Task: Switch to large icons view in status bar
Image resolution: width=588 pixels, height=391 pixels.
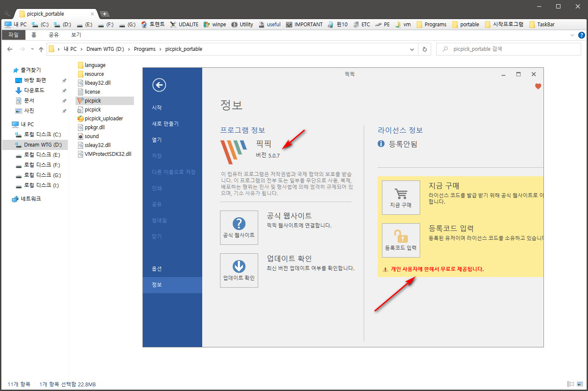Action: (x=580, y=384)
